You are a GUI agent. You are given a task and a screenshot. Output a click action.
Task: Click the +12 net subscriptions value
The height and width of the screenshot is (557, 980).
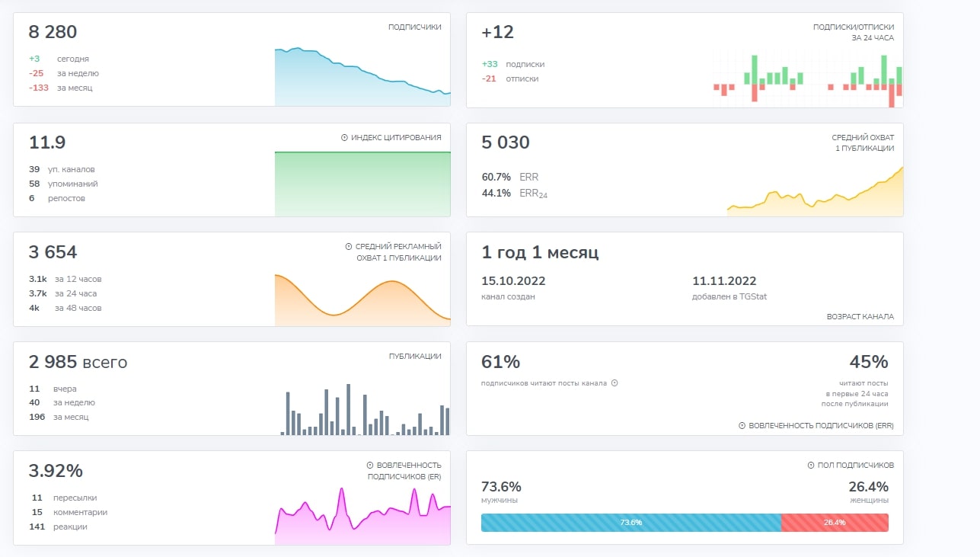[498, 32]
